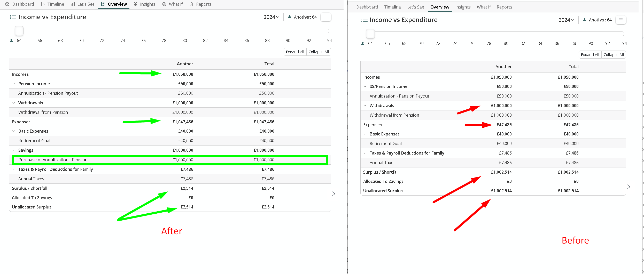The image size is (644, 274).
Task: Click the Reports document icon
Action: pos(191,4)
